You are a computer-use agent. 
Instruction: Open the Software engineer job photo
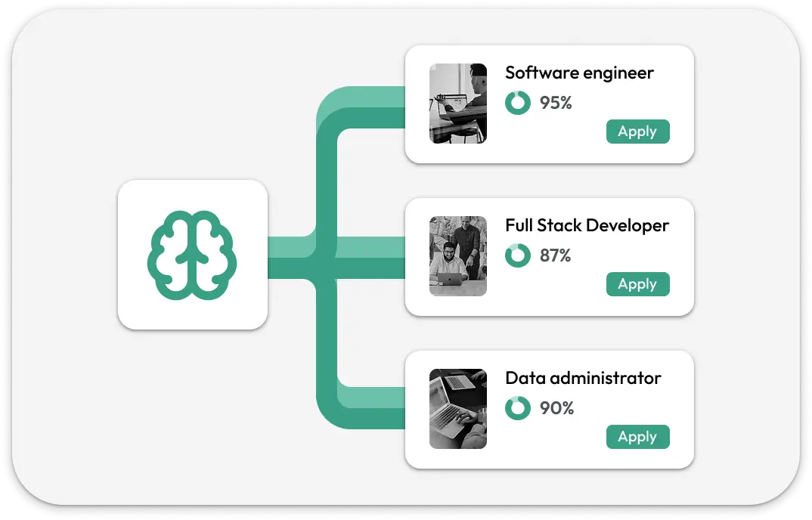point(457,104)
